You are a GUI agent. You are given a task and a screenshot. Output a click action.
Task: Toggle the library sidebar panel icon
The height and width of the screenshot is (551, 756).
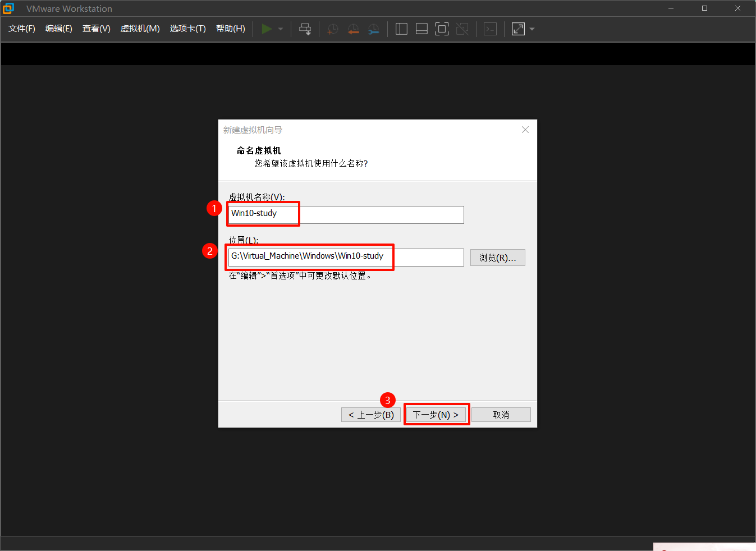(401, 29)
